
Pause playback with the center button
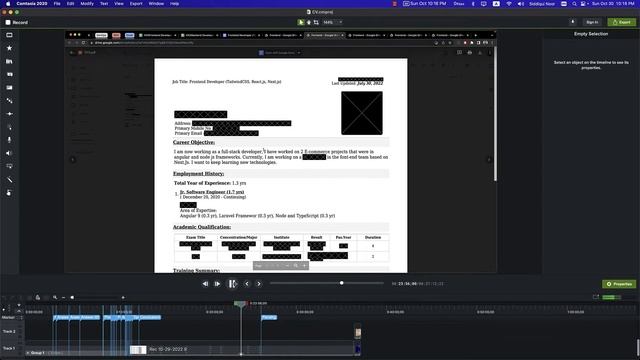(x=232, y=284)
